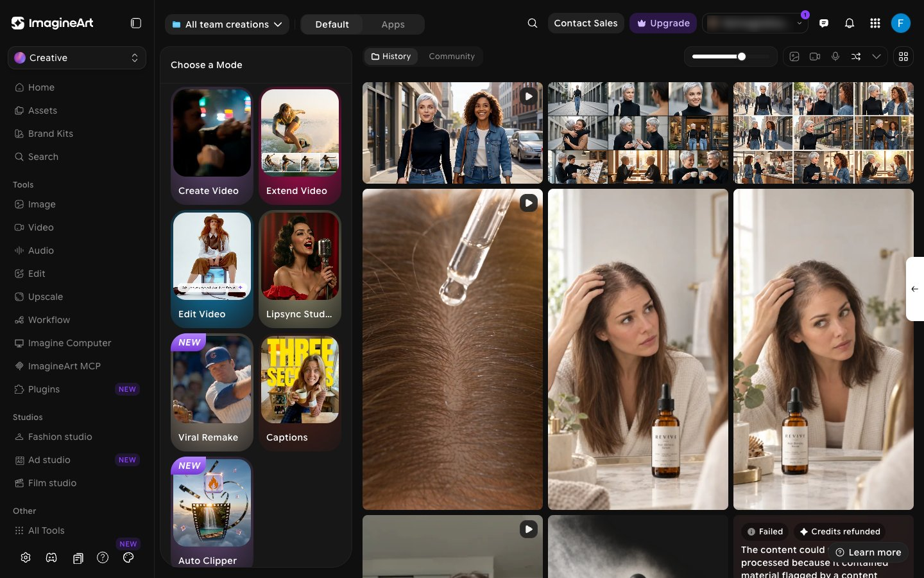The height and width of the screenshot is (578, 924).
Task: Choose the Extend Video mode card
Action: tap(300, 146)
